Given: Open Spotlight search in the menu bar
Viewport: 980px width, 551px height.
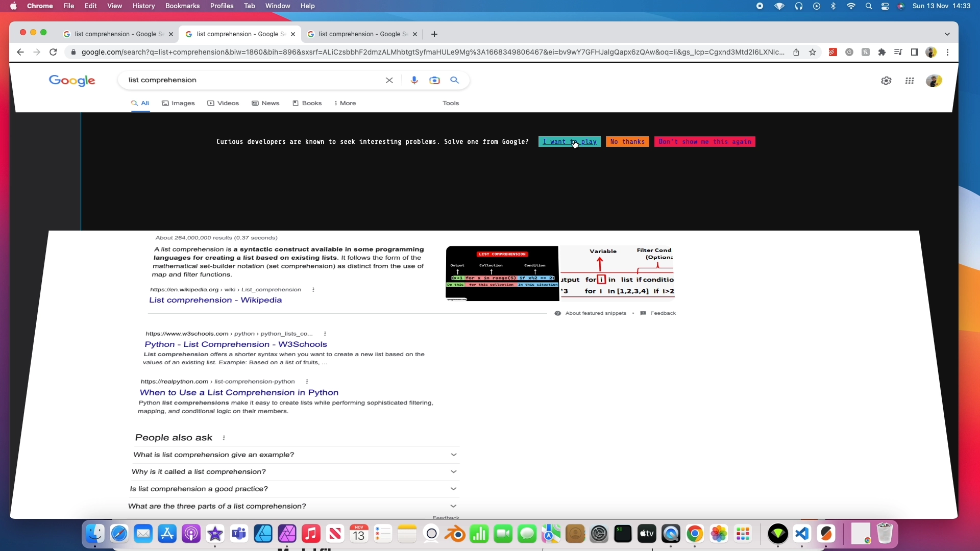Looking at the screenshot, I should [x=868, y=6].
